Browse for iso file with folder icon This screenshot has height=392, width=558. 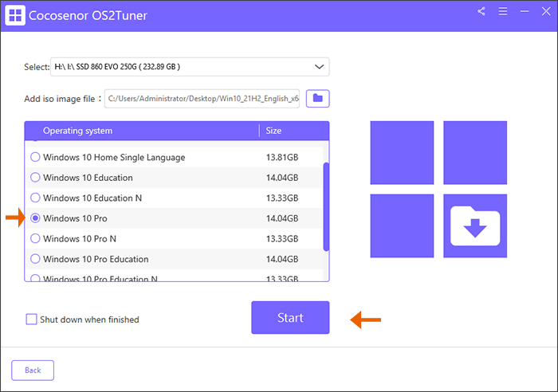click(x=317, y=98)
